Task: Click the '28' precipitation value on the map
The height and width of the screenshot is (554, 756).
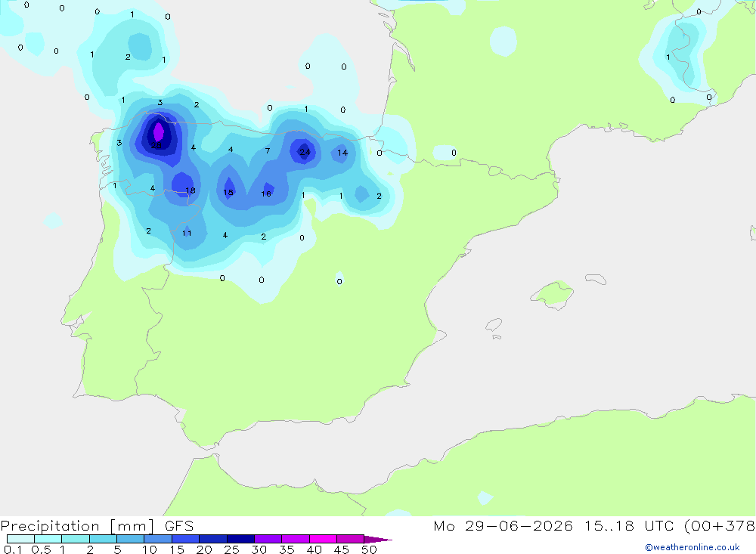Action: click(156, 145)
